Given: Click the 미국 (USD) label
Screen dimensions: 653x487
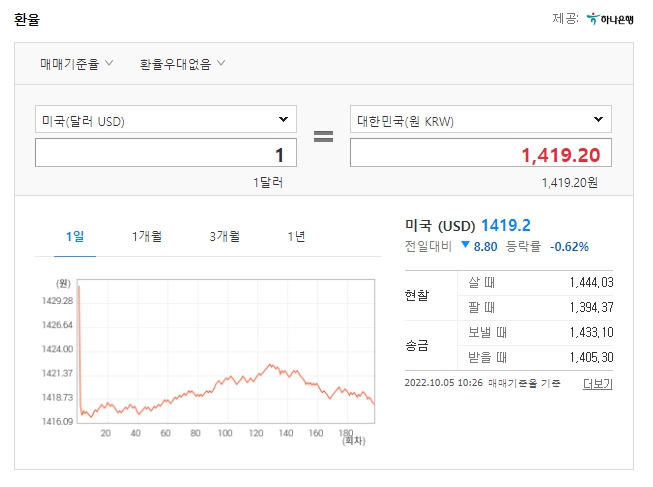Looking at the screenshot, I should coord(440,226).
